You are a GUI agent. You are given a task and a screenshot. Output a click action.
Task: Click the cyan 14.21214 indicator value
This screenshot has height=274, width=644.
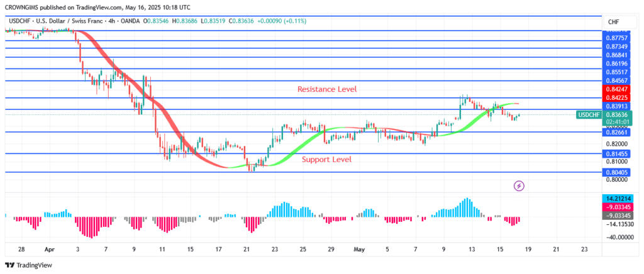pyautogui.click(x=618, y=199)
